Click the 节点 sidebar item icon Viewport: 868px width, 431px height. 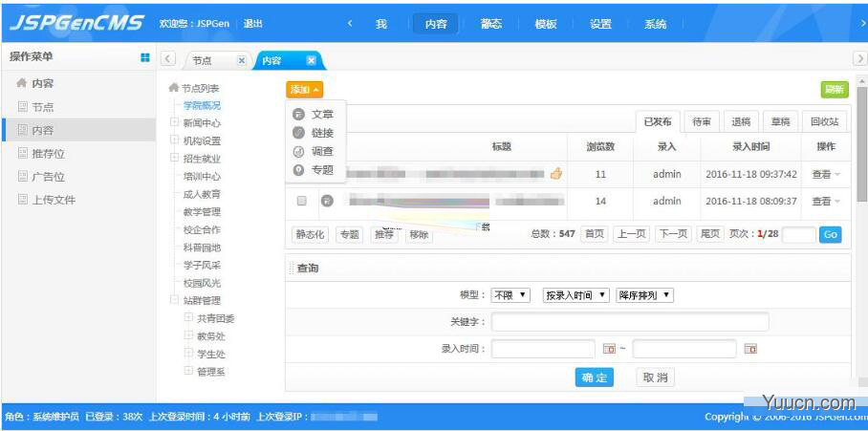(22, 106)
